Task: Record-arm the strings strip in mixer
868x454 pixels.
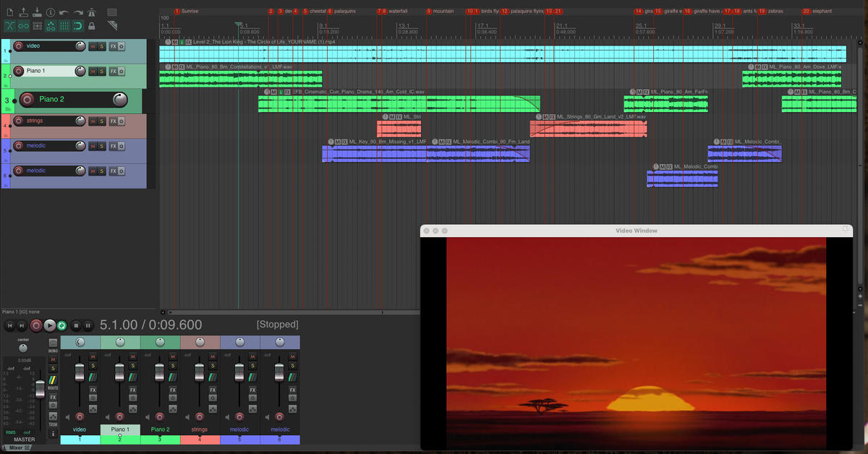Action: tap(199, 417)
